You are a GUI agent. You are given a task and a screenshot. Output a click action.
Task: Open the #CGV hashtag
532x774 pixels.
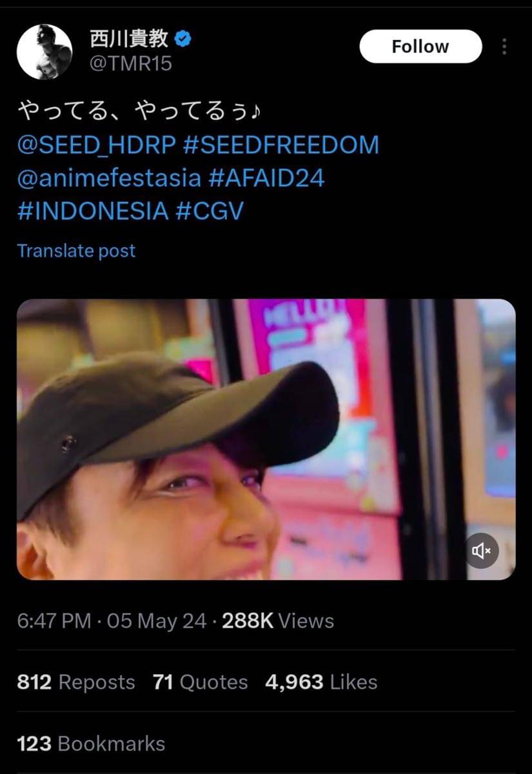[x=210, y=212]
